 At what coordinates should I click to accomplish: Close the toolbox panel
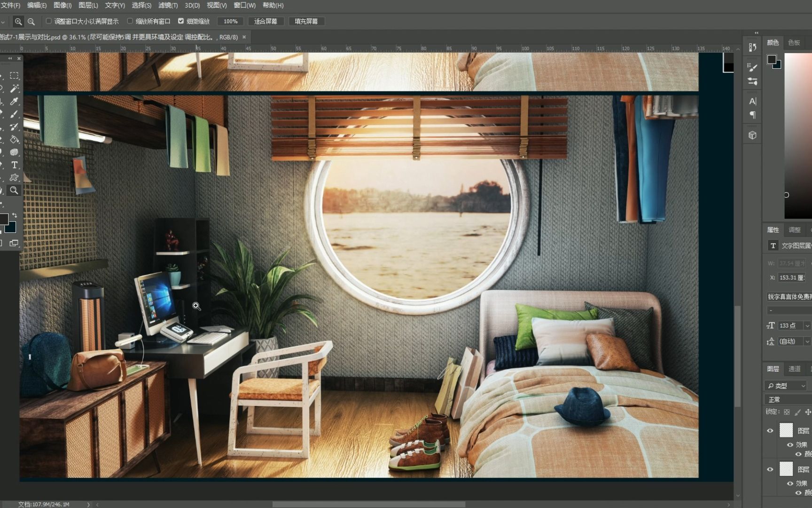pyautogui.click(x=19, y=58)
